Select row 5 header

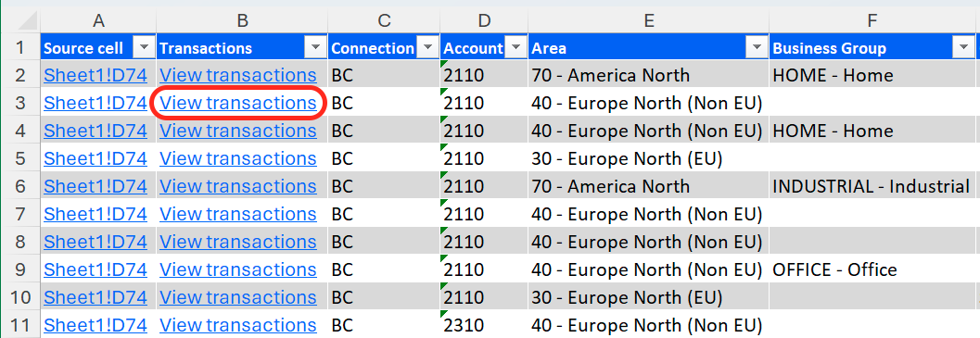point(20,158)
